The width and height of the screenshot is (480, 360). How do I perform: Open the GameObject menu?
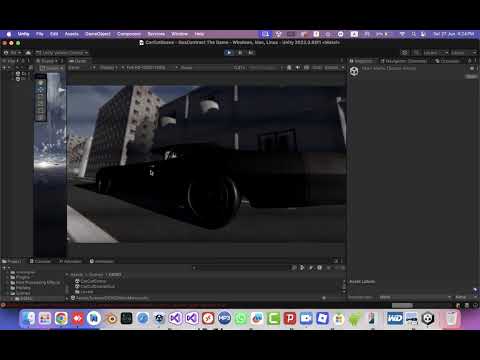click(x=98, y=34)
